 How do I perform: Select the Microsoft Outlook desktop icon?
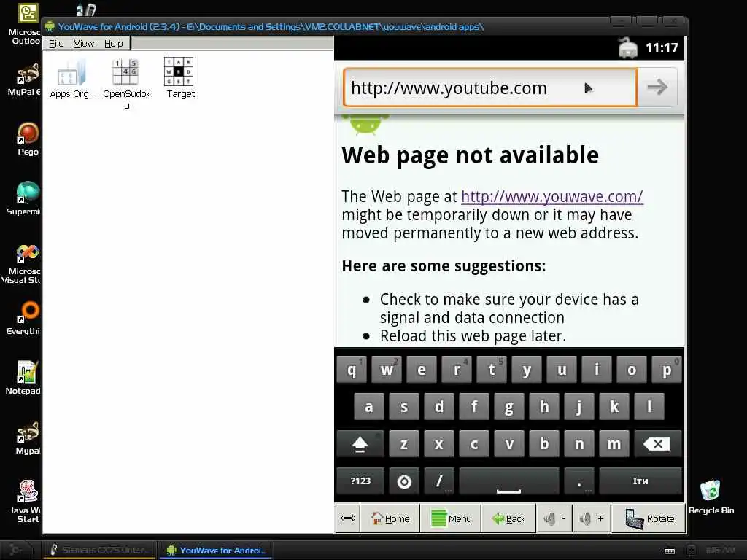click(x=25, y=24)
